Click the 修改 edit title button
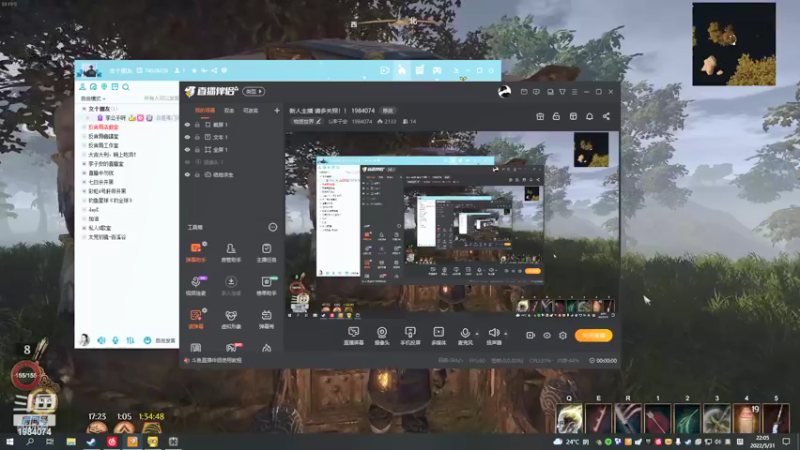 [388, 111]
